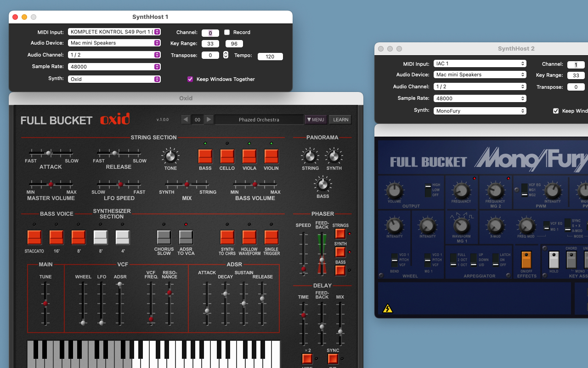
Task: Toggle the VIOLA string section button
Action: point(249,156)
